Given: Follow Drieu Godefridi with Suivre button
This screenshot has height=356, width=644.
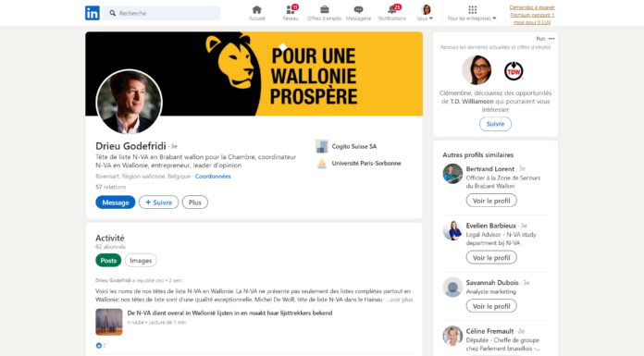Looking at the screenshot, I should coord(158,203).
